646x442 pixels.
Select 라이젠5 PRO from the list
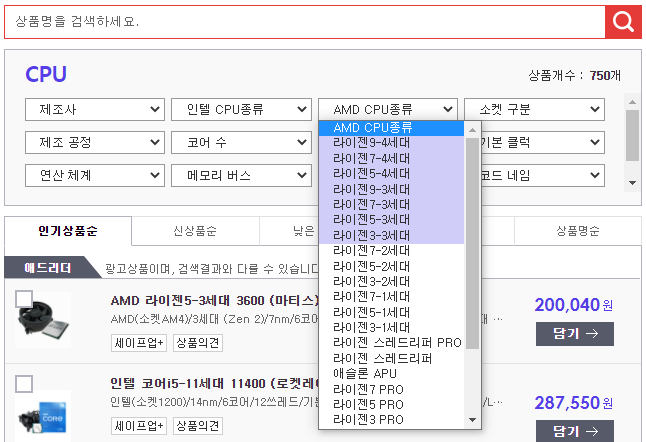click(391, 405)
